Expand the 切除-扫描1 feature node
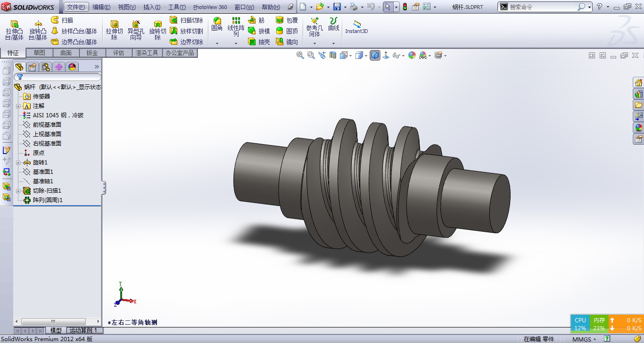 click(18, 191)
